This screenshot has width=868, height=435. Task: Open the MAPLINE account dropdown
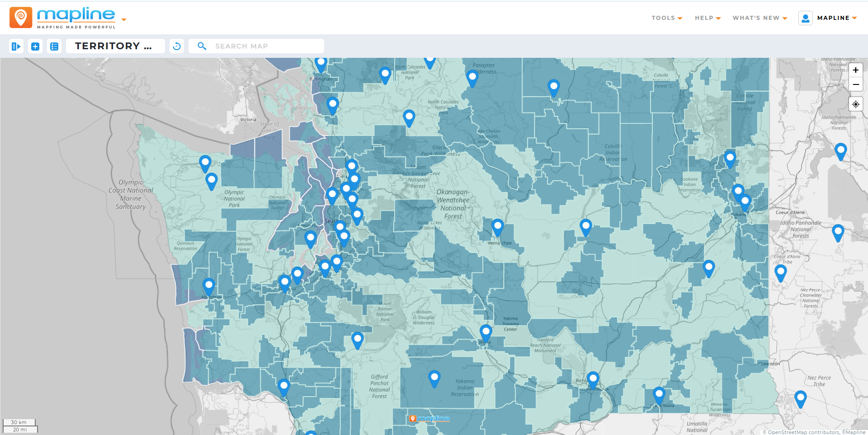837,18
